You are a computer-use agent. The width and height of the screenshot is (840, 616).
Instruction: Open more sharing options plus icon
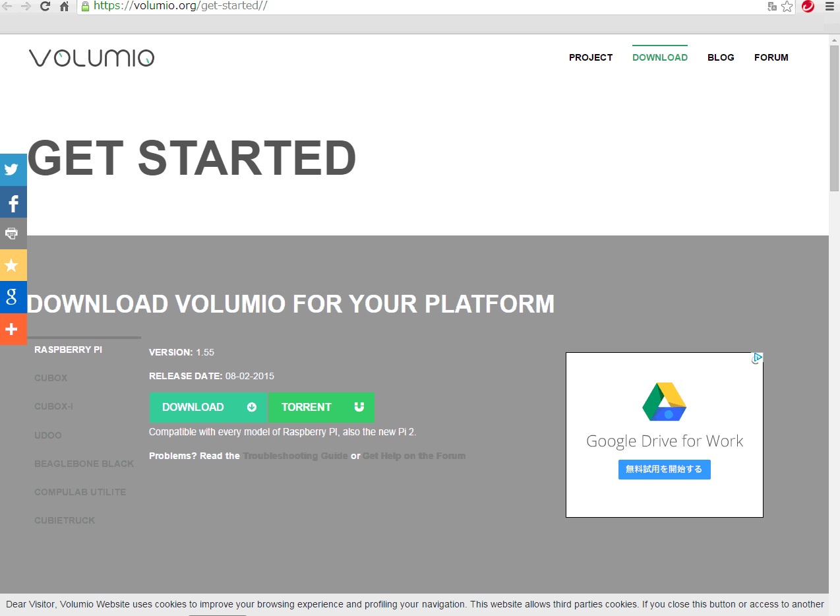pos(13,329)
